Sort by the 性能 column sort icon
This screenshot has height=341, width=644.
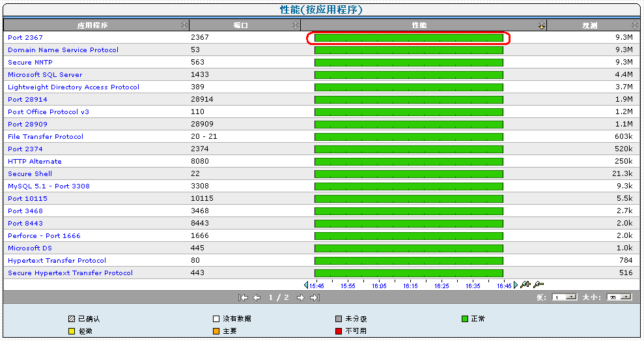coord(542,25)
